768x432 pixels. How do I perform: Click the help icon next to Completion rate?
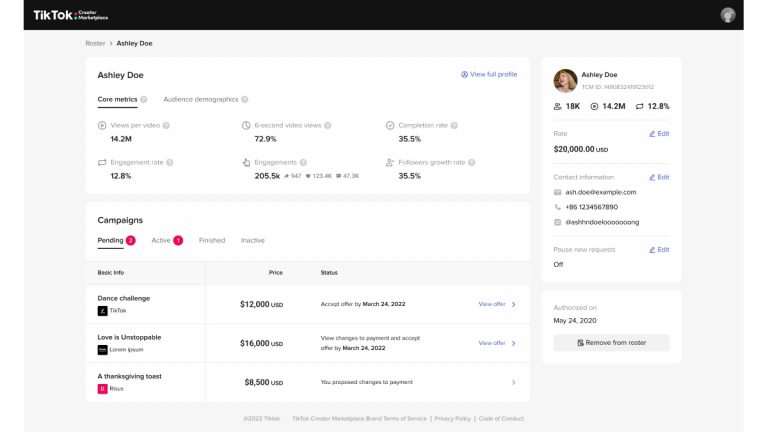454,125
